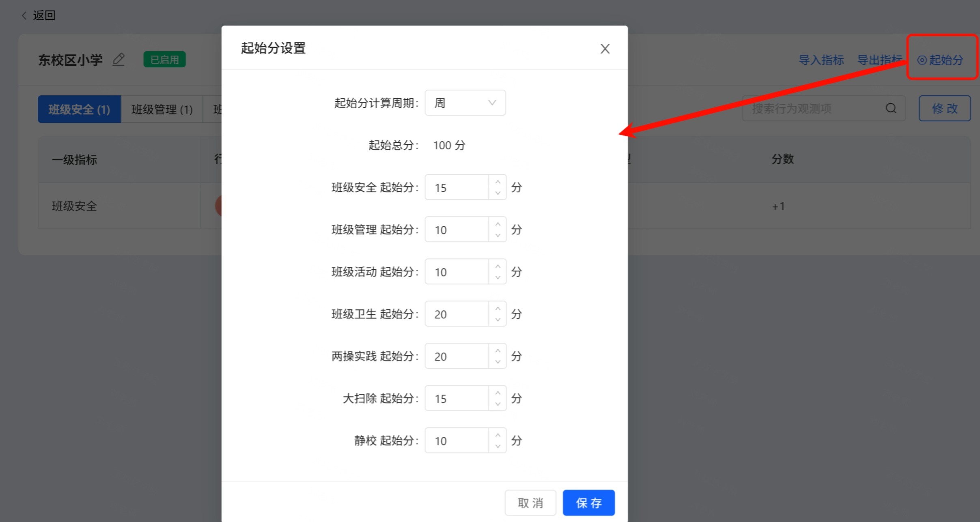Click the 取消 button

530,503
